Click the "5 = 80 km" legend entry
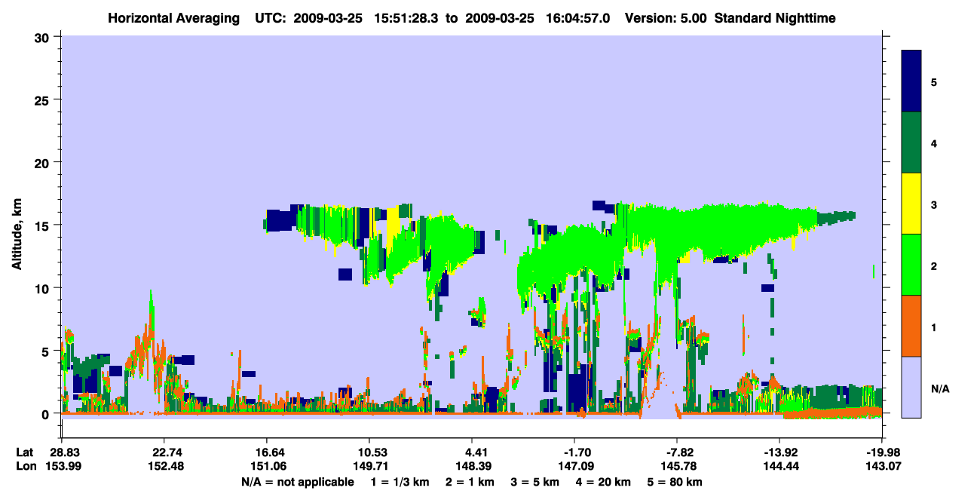Screen dimensions: 980x503 click(674, 481)
